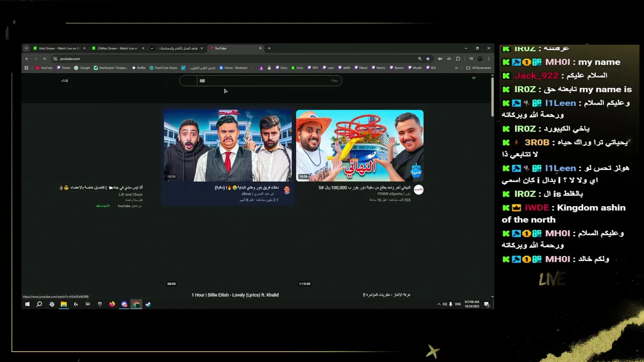Click the browser back arrow
This screenshot has width=644, height=362.
point(27,59)
